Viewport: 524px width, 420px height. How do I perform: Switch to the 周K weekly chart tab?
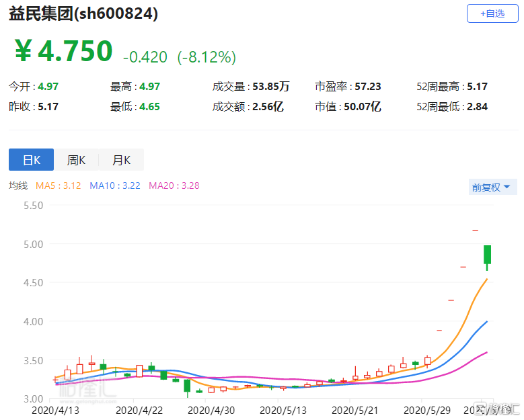tap(76, 160)
